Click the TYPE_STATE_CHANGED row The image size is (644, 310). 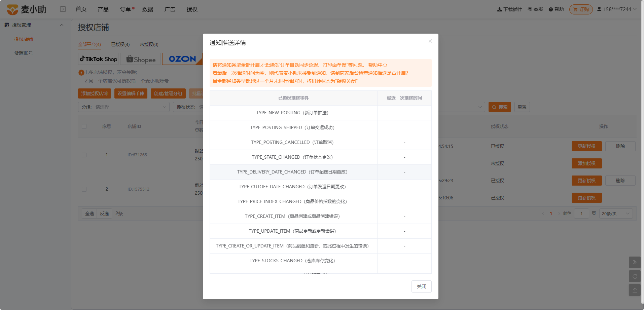pyautogui.click(x=320, y=157)
